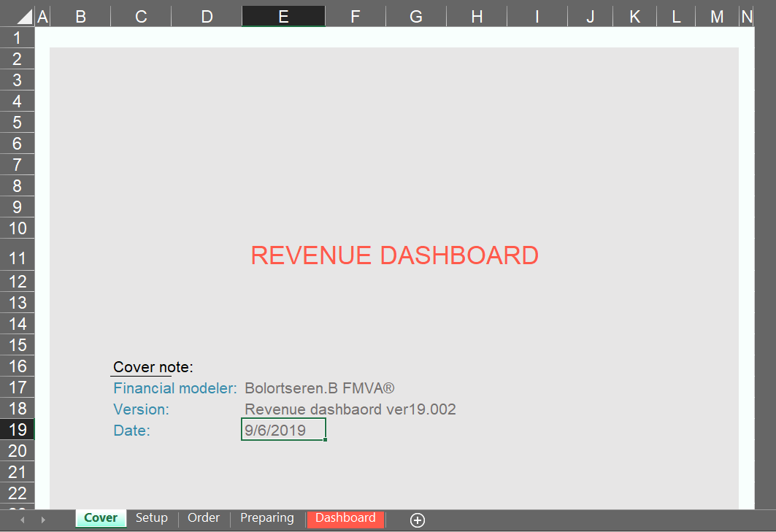Select row 5 header
The image size is (776, 532).
18,123
